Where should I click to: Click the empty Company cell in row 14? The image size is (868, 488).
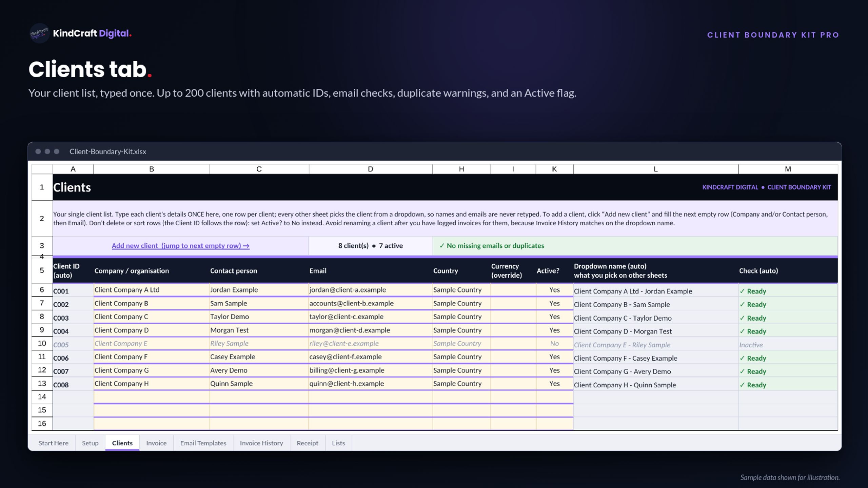point(152,397)
